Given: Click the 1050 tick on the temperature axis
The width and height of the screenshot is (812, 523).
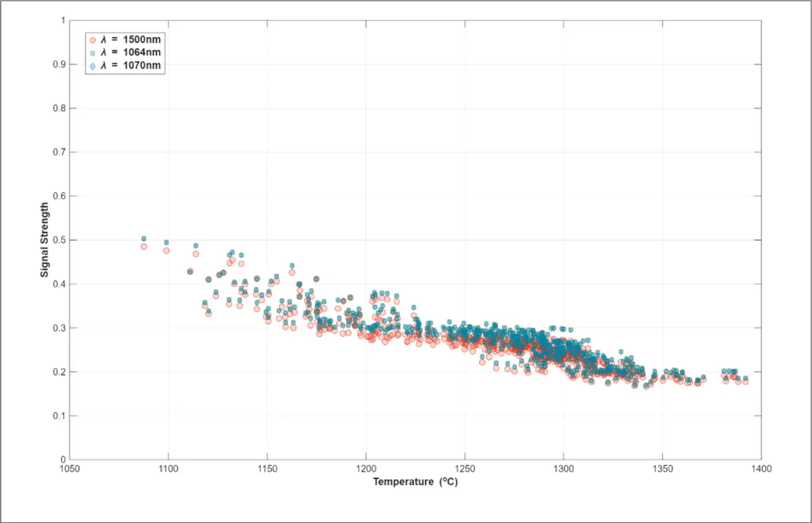Looking at the screenshot, I should [x=70, y=468].
